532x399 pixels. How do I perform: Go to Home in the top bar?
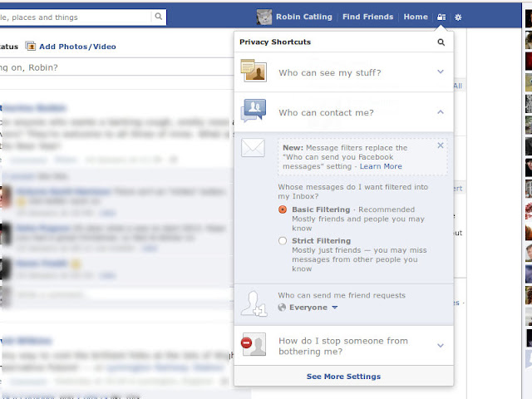[416, 17]
